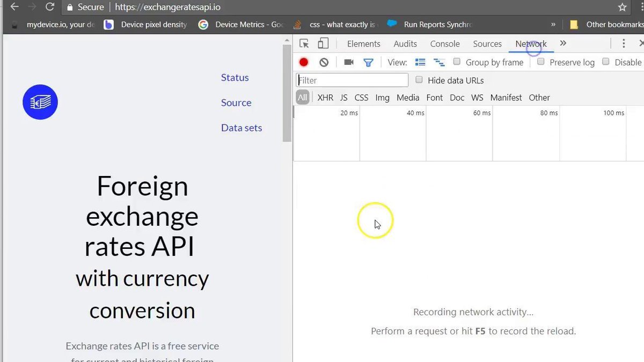Viewport: 644px width, 362px height.
Task: Open the Data sets page link
Action: point(241,128)
